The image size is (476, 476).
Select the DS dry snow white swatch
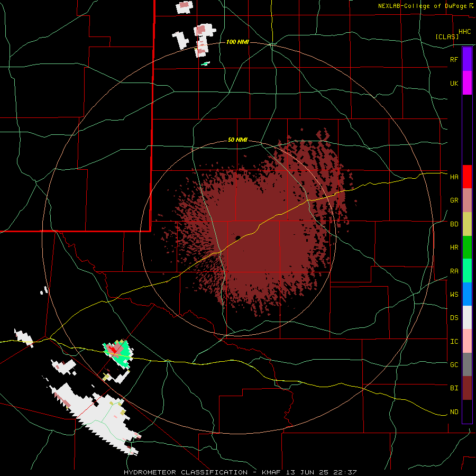(467, 318)
